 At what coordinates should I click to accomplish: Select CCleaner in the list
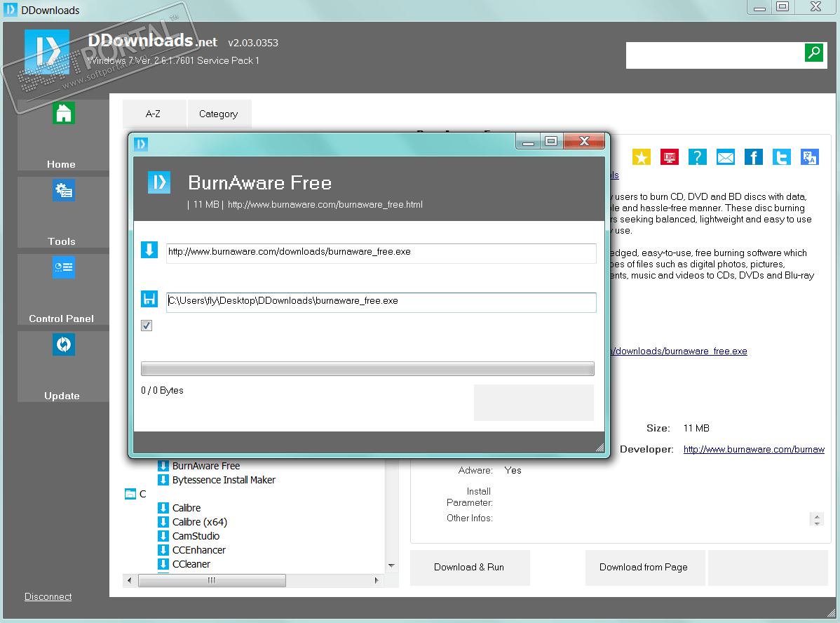tap(191, 563)
